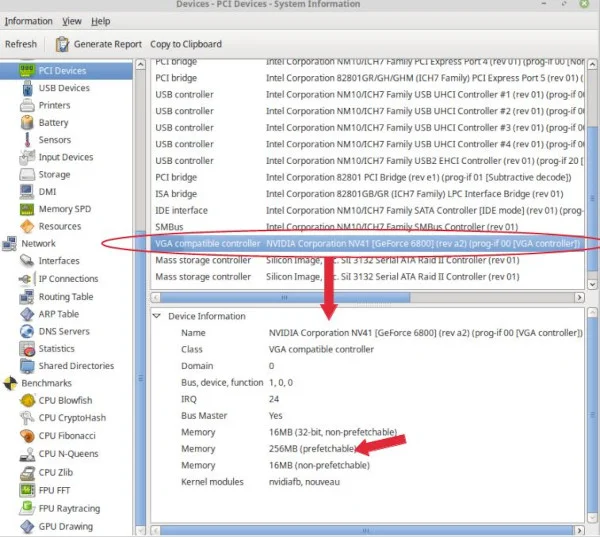Open the Printers icon in sidebar

[27, 105]
